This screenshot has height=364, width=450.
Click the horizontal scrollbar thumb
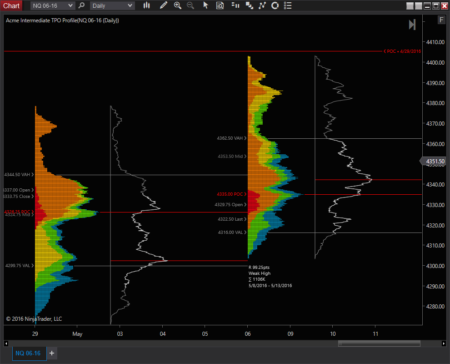point(379,343)
